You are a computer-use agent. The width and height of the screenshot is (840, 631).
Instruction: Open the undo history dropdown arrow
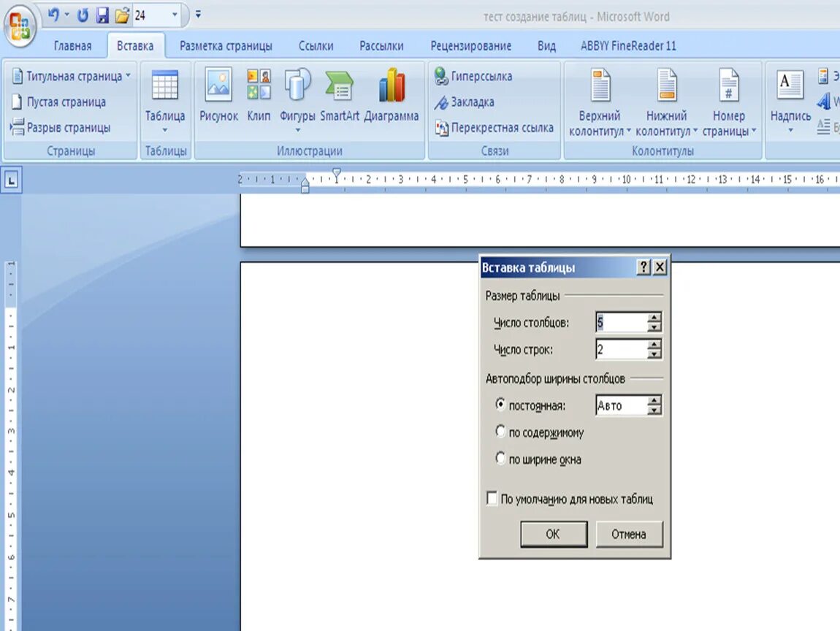pyautogui.click(x=67, y=15)
